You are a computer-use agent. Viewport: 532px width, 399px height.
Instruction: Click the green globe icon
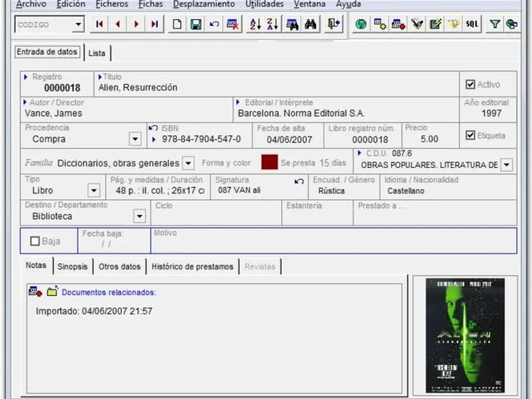click(x=360, y=24)
